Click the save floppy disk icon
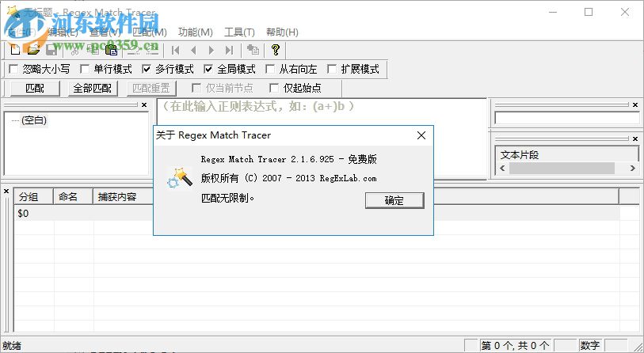The width and height of the screenshot is (644, 353). [51, 50]
